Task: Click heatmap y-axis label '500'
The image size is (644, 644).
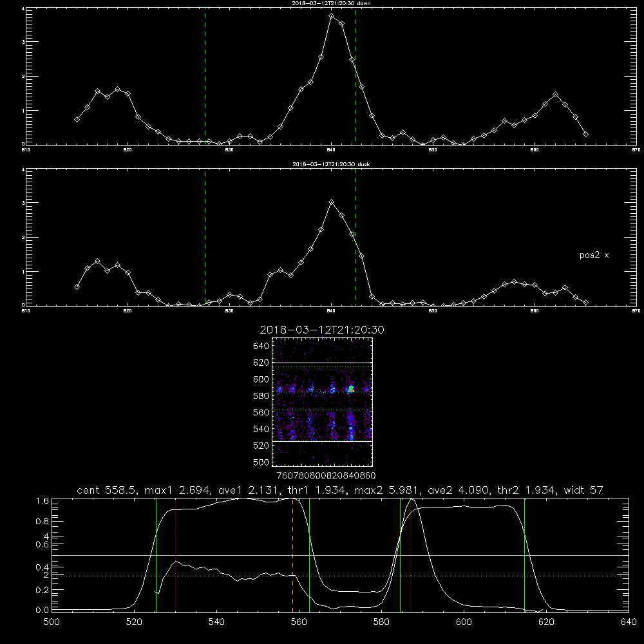Action: tap(261, 462)
